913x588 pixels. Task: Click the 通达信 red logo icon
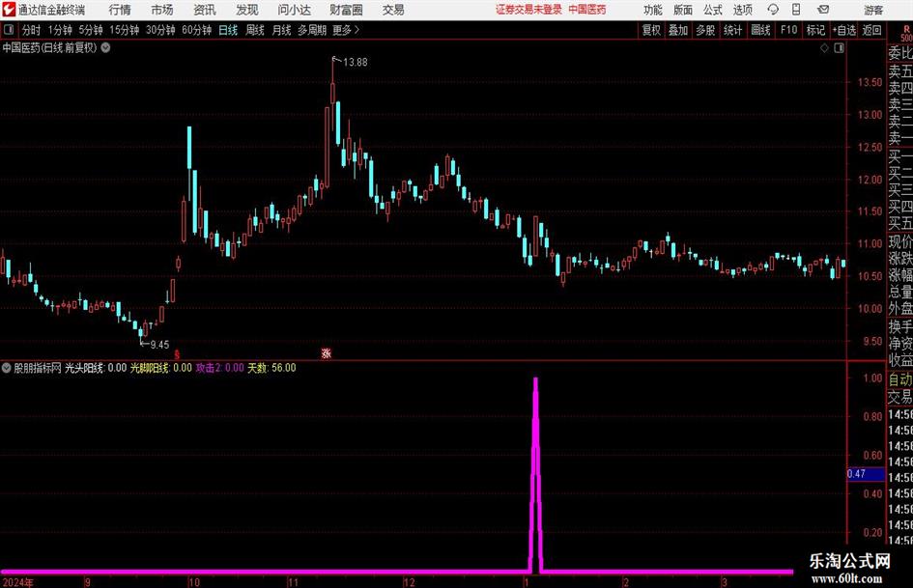point(9,10)
